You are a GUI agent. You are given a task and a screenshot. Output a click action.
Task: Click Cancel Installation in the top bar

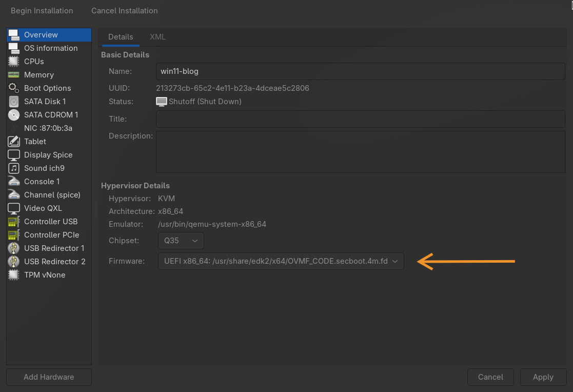tap(124, 10)
